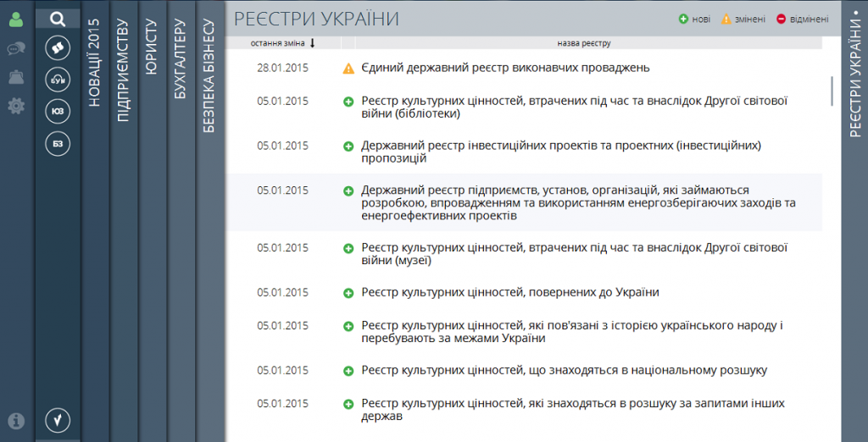The height and width of the screenshot is (442, 868).
Task: Click the date 28.01.2015
Action: (x=283, y=68)
